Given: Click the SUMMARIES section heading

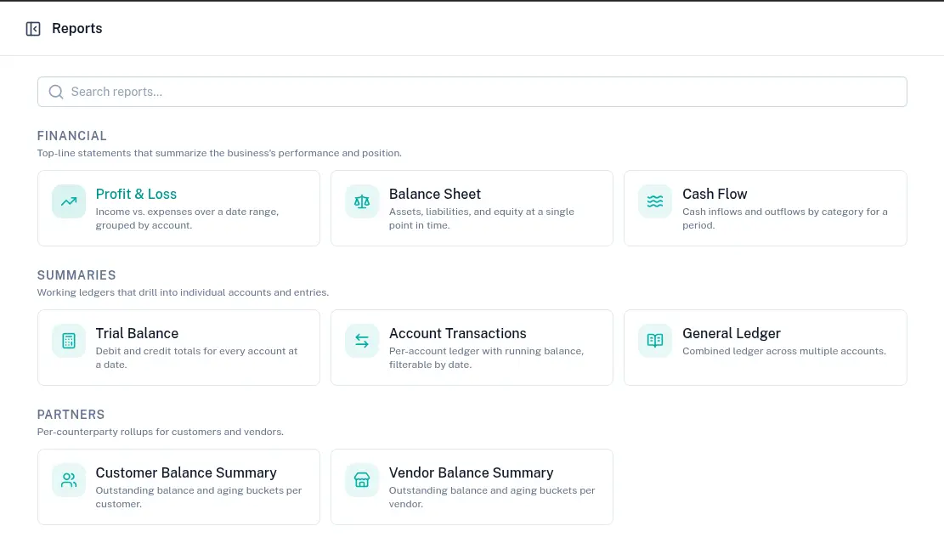Looking at the screenshot, I should pyautogui.click(x=76, y=275).
